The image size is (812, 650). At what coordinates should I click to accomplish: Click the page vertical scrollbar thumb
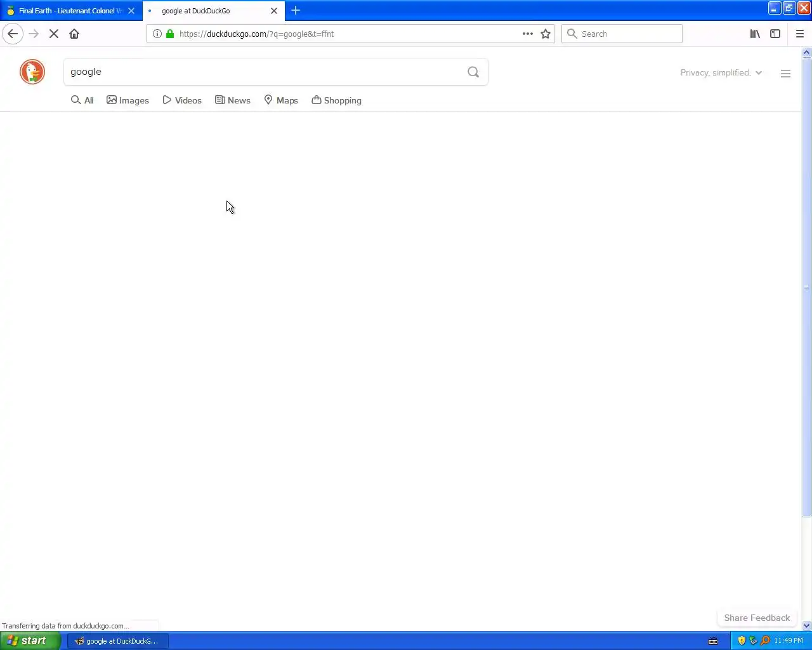[807, 288]
